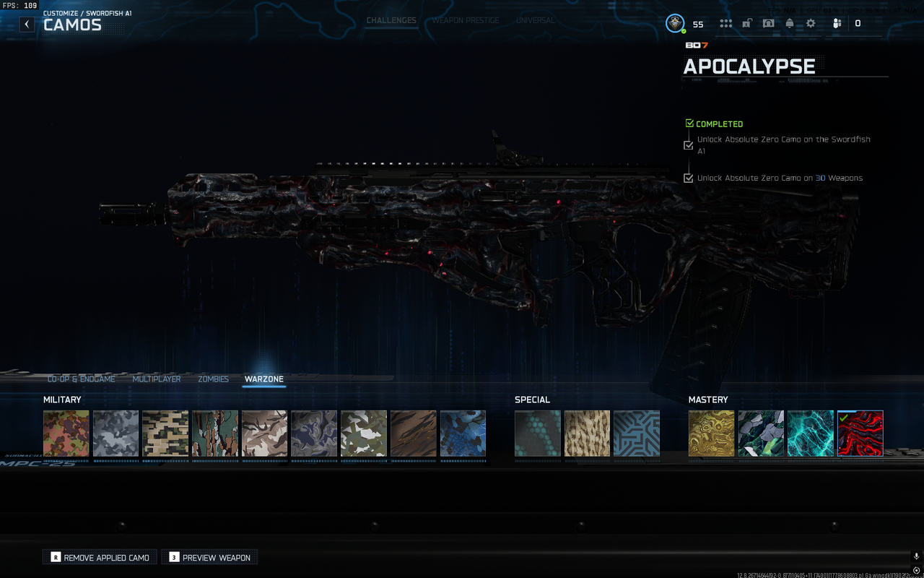Select the tan digital pixel Military camo
The image size is (924, 578).
[165, 433]
